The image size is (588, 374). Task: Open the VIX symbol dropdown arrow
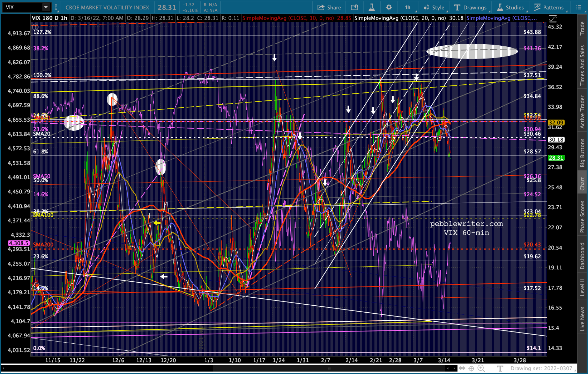click(46, 7)
